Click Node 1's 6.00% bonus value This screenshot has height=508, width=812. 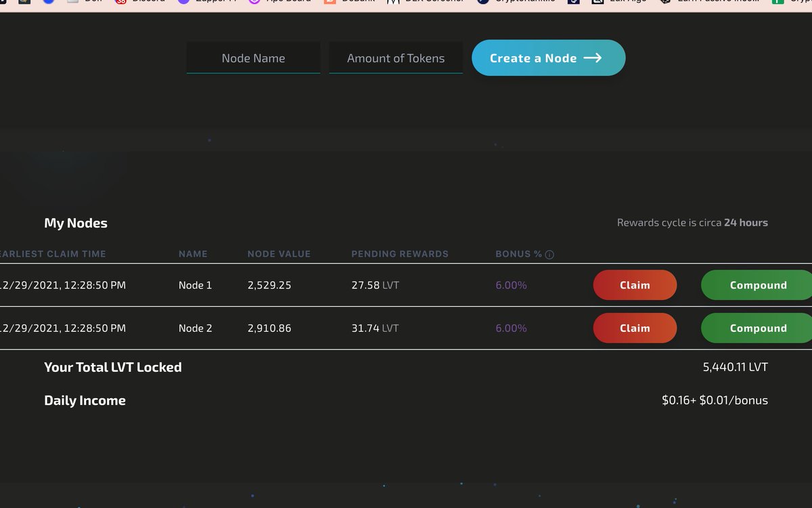point(511,285)
